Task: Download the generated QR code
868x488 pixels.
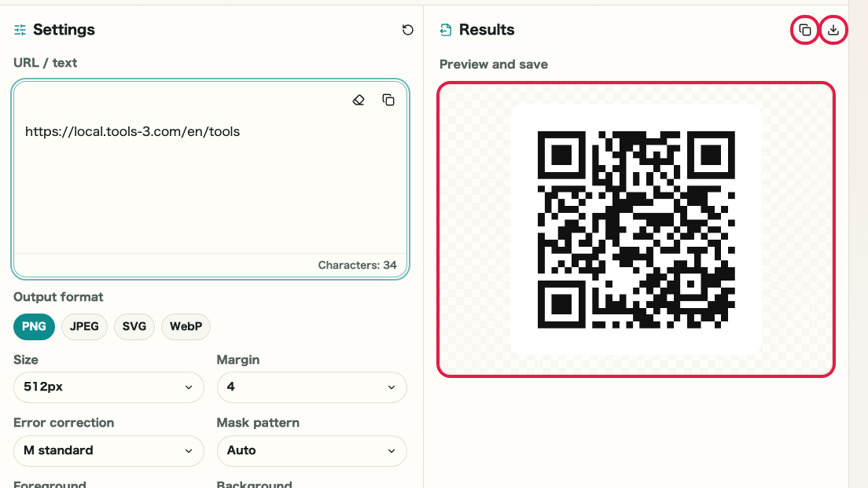Action: pos(833,30)
